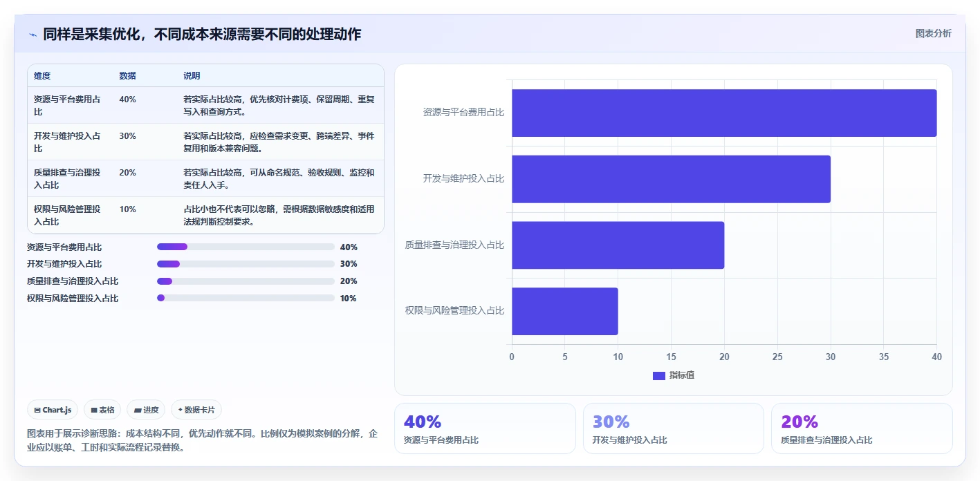
Task: Click the chart bar for 质量排查与治理投入占比
Action: pyautogui.click(x=618, y=245)
